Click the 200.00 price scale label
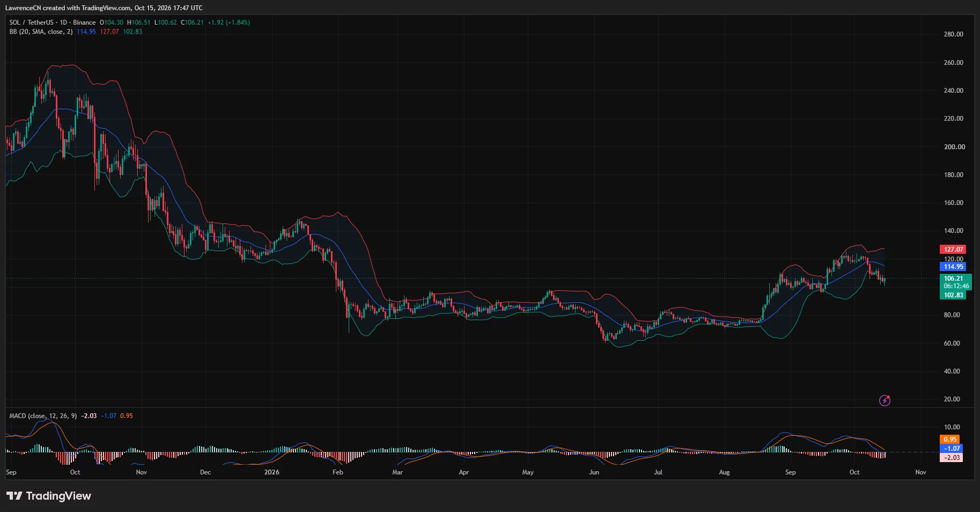The width and height of the screenshot is (980, 512). tap(954, 147)
